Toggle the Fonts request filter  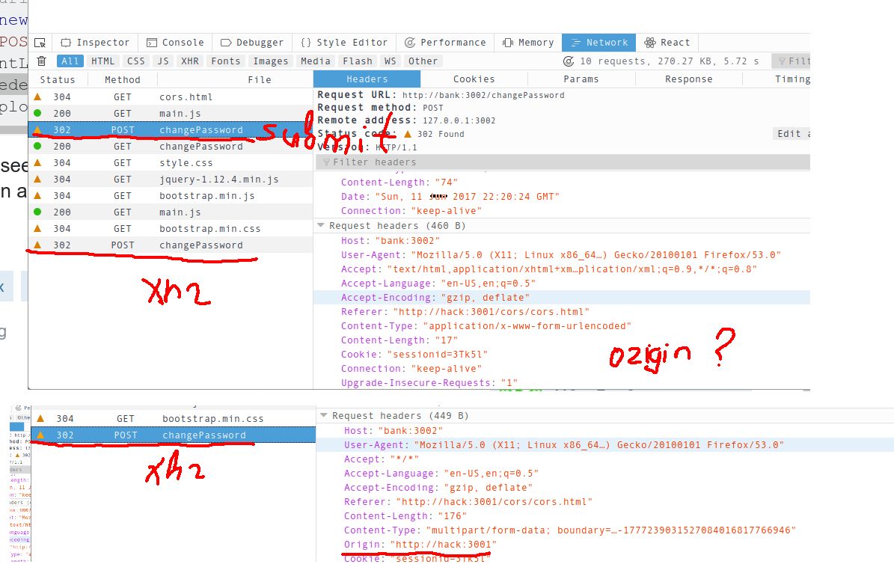pyautogui.click(x=226, y=61)
